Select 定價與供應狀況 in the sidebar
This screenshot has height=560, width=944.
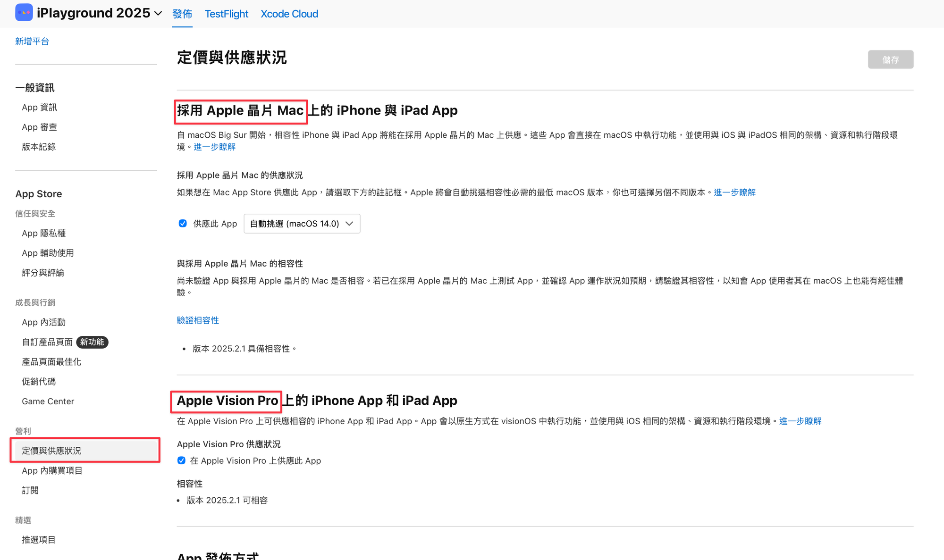(51, 451)
